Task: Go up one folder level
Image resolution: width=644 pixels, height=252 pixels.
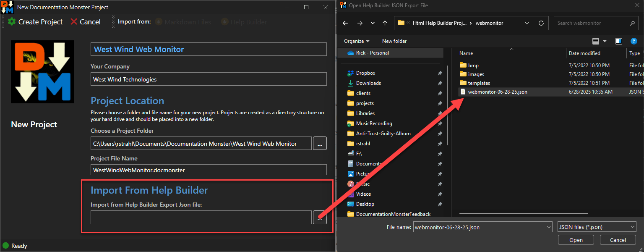Action: [385, 23]
